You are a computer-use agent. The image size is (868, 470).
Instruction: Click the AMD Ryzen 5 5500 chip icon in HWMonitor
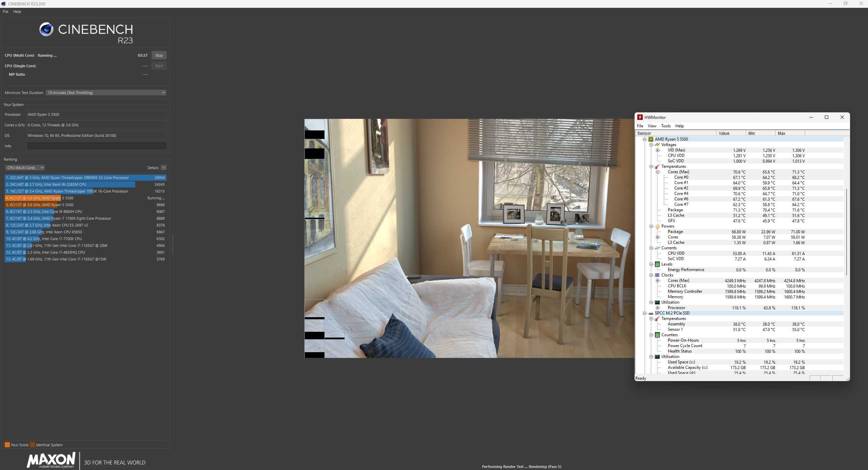651,139
